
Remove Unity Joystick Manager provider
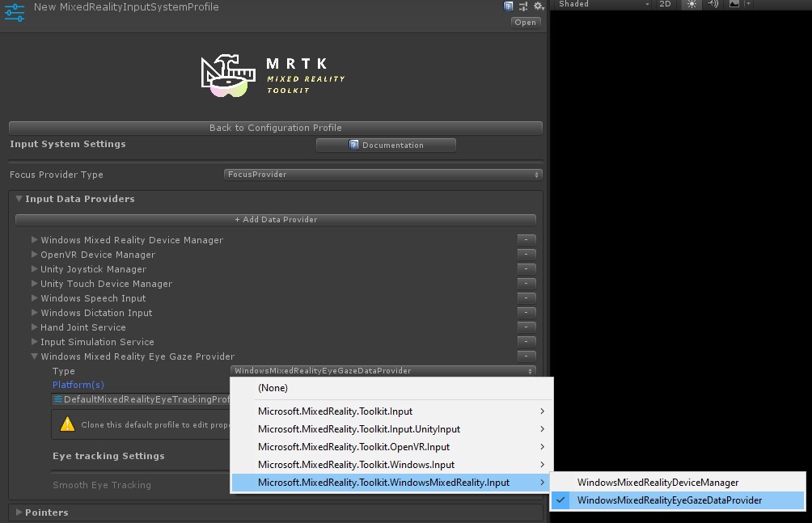[527, 268]
